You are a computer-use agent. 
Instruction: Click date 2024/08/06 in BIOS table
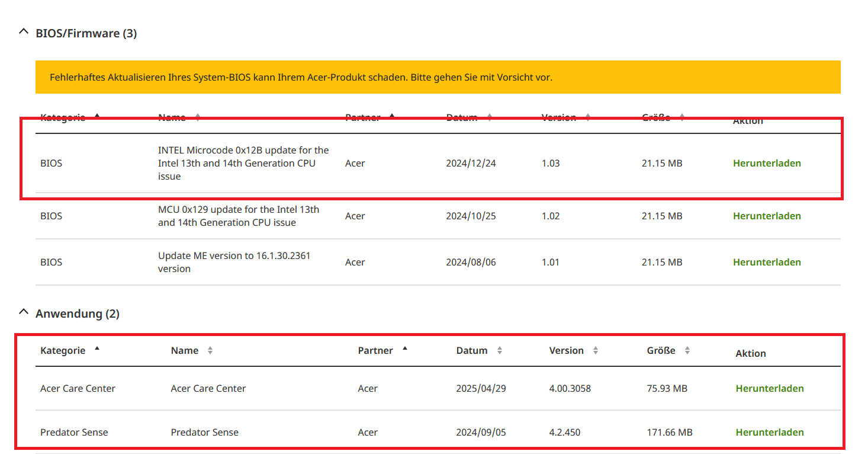coord(471,262)
